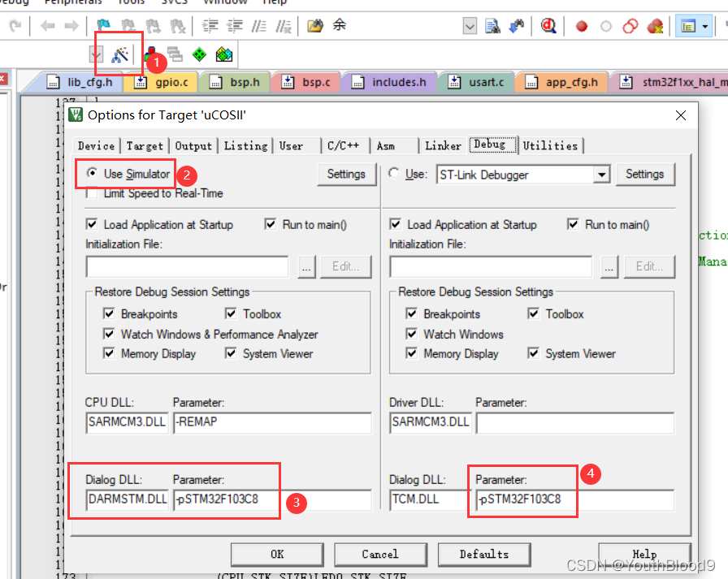Click the Driver DLL parameter empty field

(574, 421)
